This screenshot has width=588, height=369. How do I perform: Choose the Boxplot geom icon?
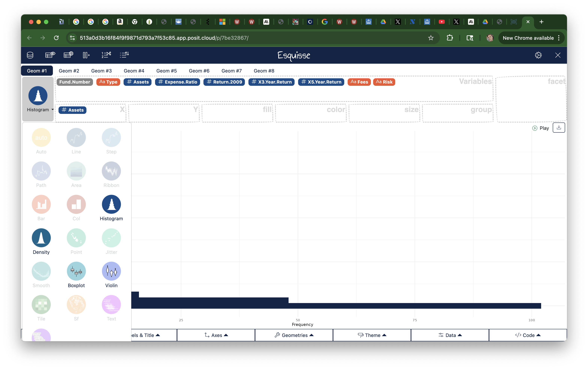76,271
